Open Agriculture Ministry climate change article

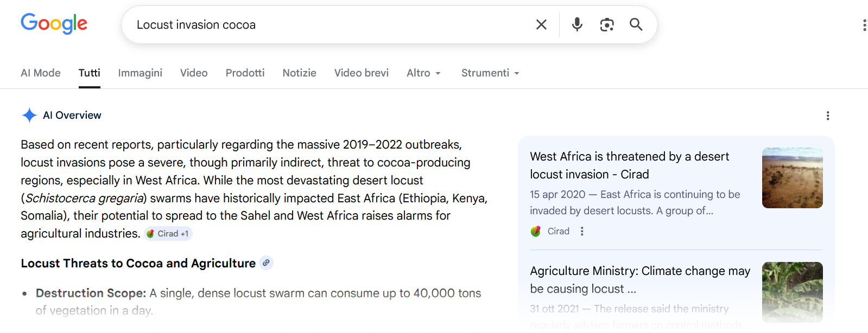click(639, 279)
